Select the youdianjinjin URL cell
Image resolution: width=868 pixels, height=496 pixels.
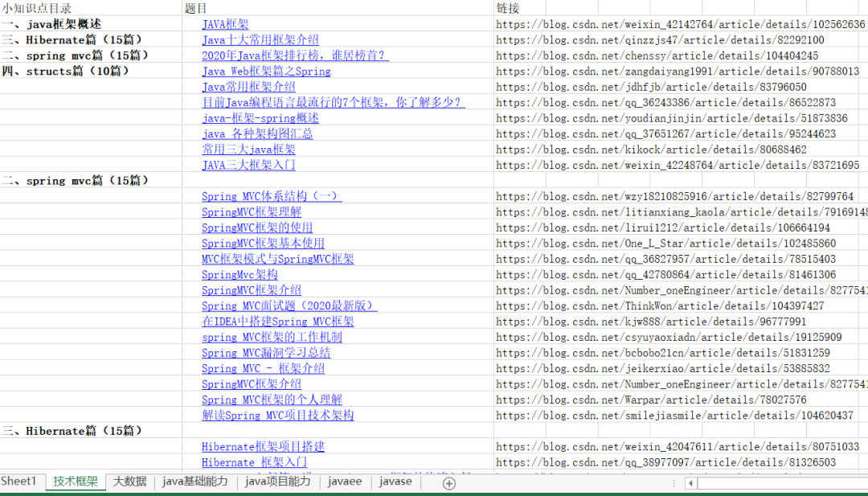[x=671, y=118]
